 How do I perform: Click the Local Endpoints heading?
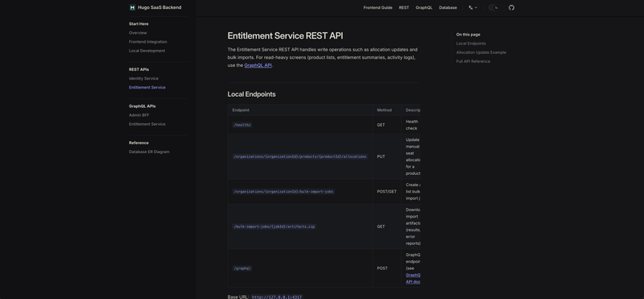pos(251,94)
